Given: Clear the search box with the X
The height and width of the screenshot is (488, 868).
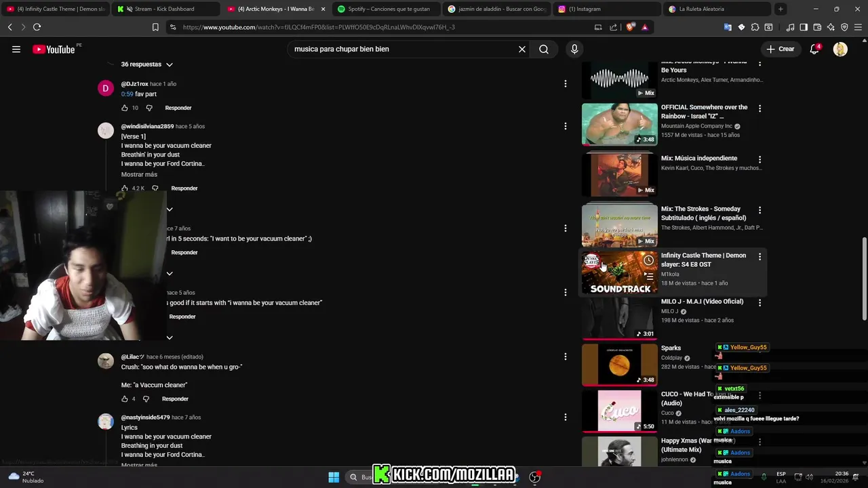Looking at the screenshot, I should coord(522,49).
